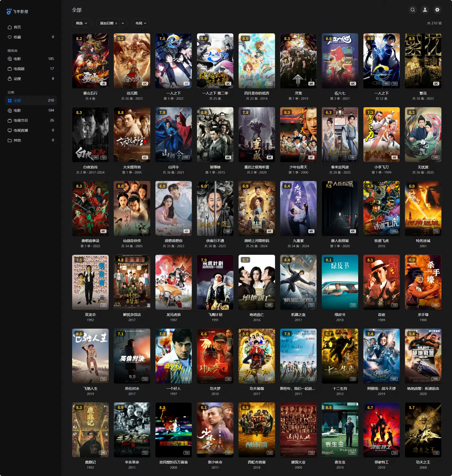The image size is (452, 476).
Task: Open the 少年包青天 poster
Action: click(298, 135)
